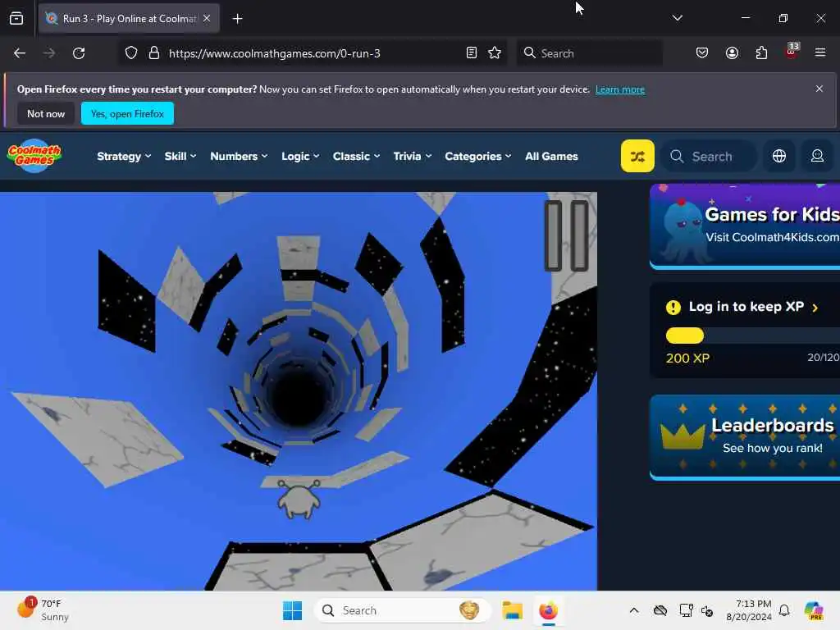
Task: Click the 200 XP label
Action: click(x=687, y=358)
